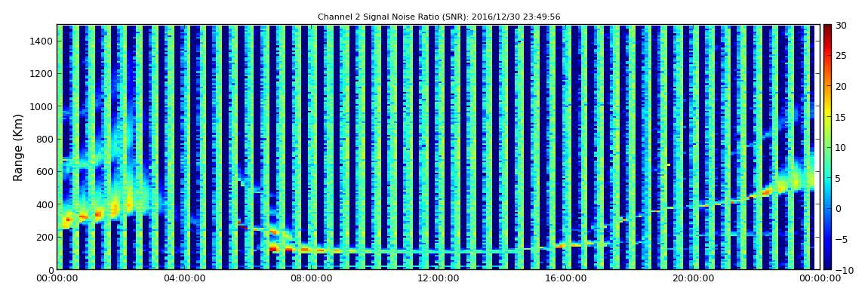Click the 1000 y-axis tick label
The height and width of the screenshot is (307, 868).
42,106
